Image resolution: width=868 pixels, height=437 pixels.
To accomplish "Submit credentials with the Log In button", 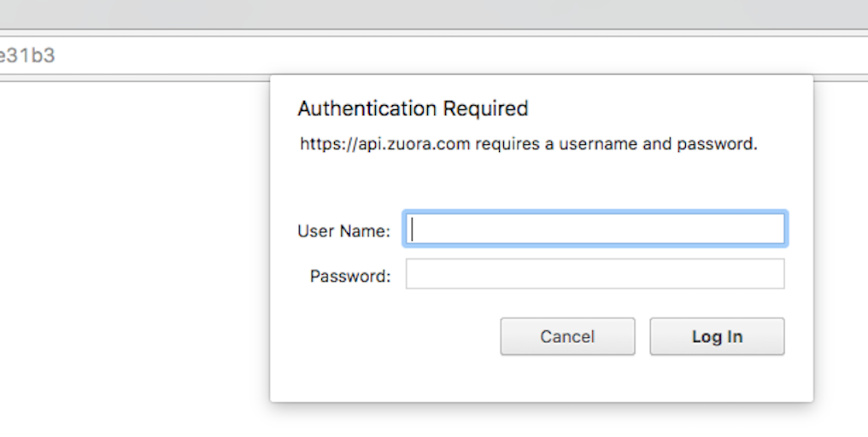I will tap(717, 336).
